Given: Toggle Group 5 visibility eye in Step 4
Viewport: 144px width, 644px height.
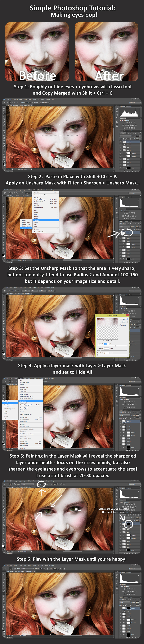Looking at the screenshot, I should click(121, 424).
